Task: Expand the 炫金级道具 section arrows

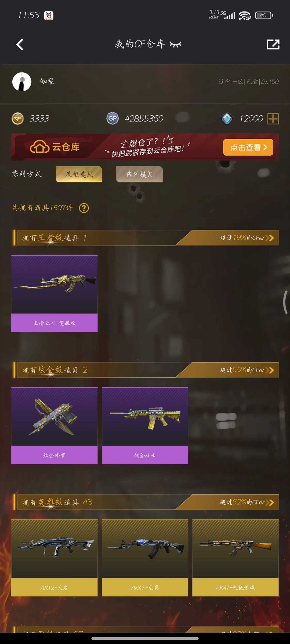Action: point(270,370)
